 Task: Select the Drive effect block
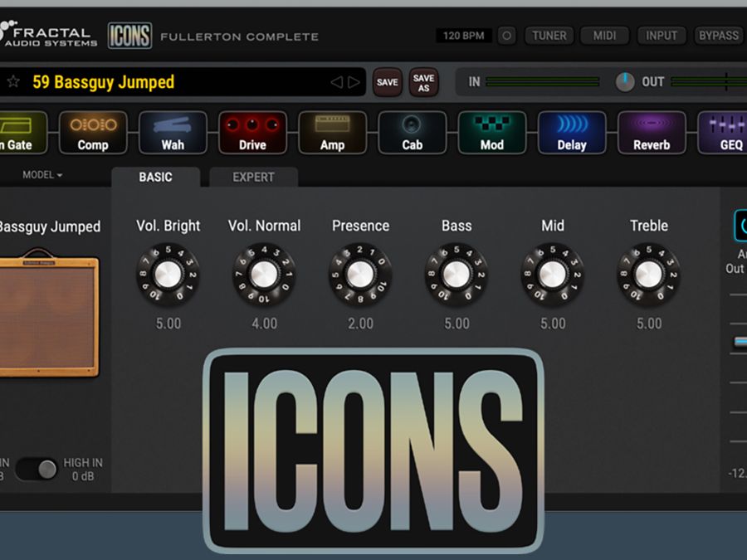[x=252, y=133]
